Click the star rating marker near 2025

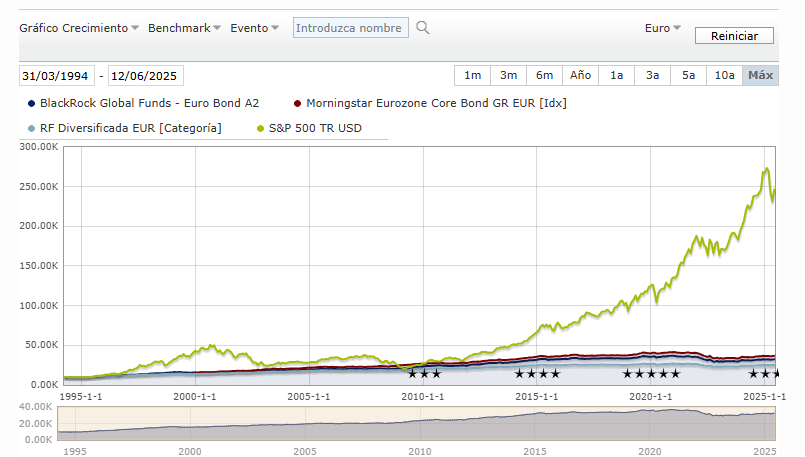point(763,374)
